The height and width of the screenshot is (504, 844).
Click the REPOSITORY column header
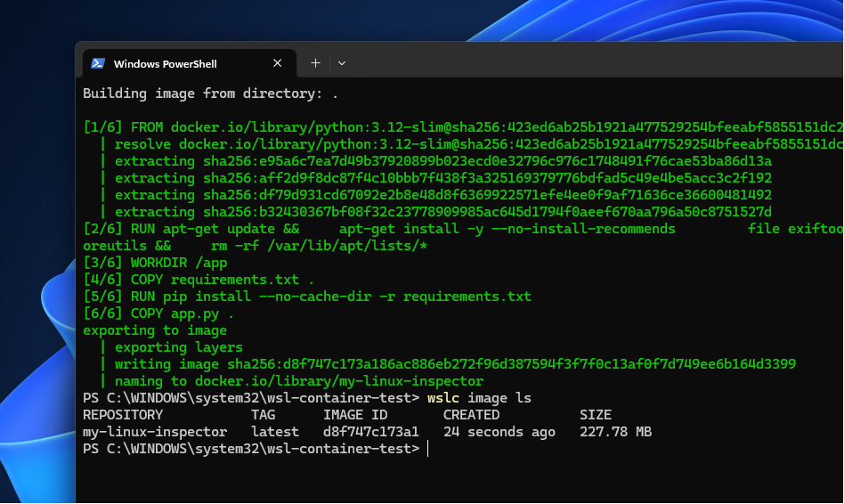tap(123, 415)
